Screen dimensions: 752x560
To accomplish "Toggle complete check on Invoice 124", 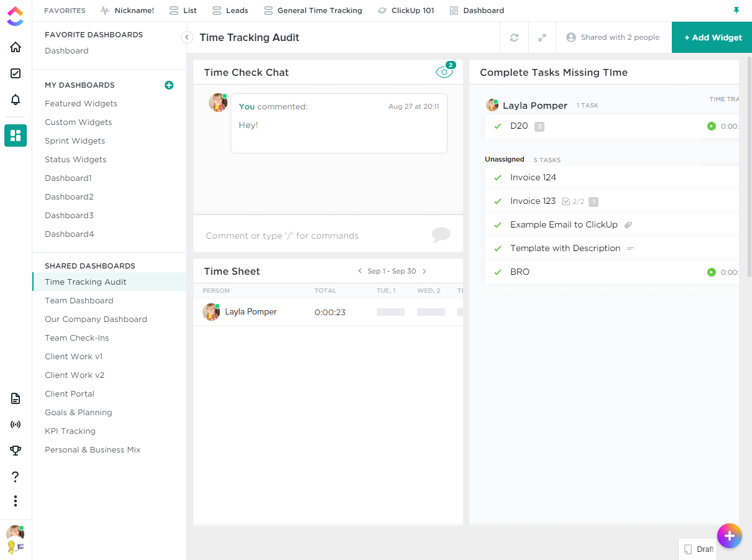I will click(x=497, y=178).
